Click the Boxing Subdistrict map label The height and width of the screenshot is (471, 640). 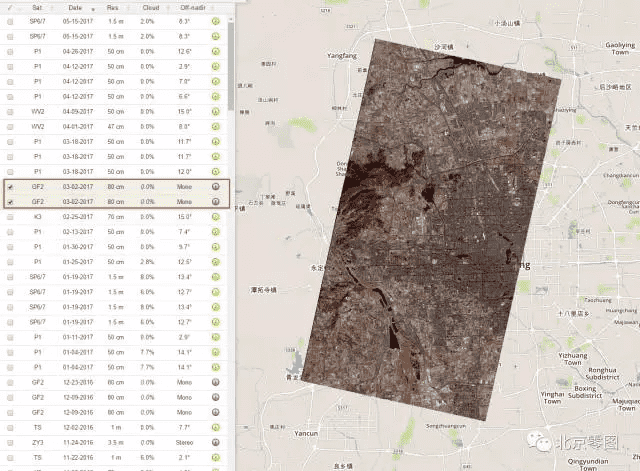[585, 392]
